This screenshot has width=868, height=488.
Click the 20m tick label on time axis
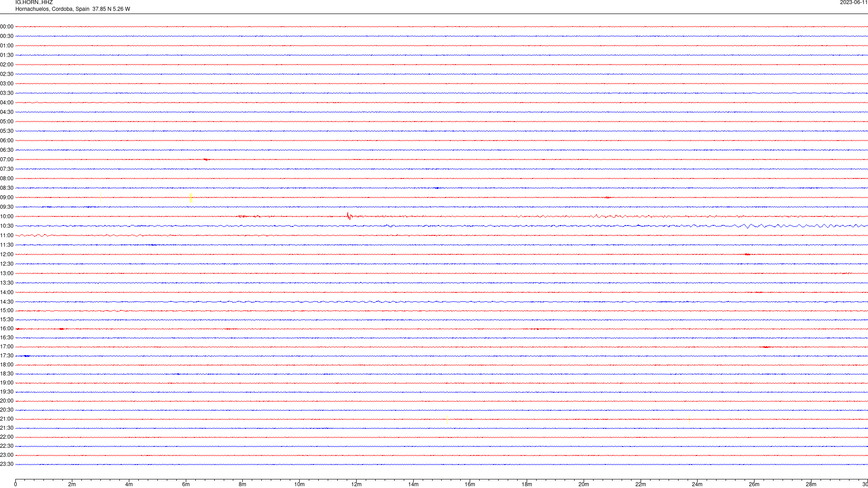(x=584, y=484)
